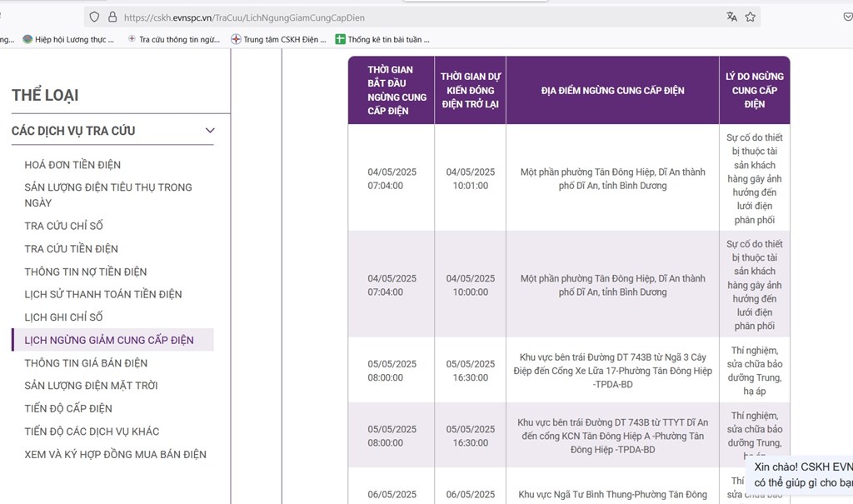The width and height of the screenshot is (853, 504).
Task: Open Trung tâm CSKH Điện bookmark
Action: (279, 39)
